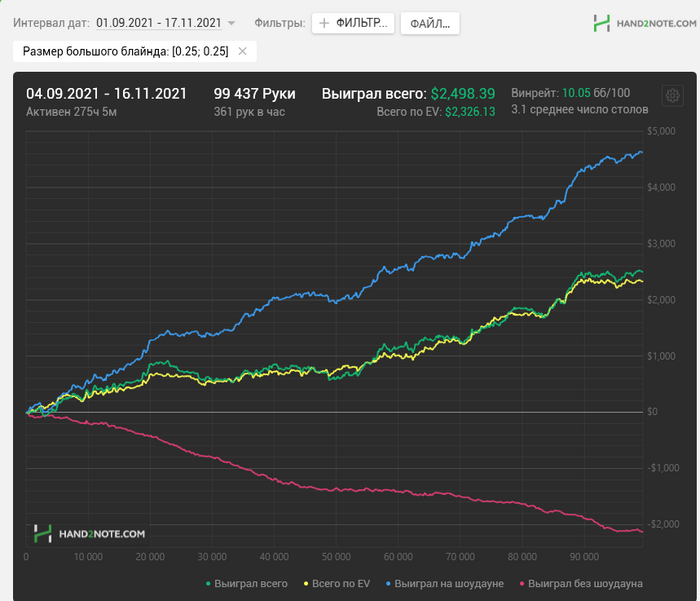The width and height of the screenshot is (700, 601).
Task: Select the Размер большого блайнда filter chip
Action: [135, 51]
